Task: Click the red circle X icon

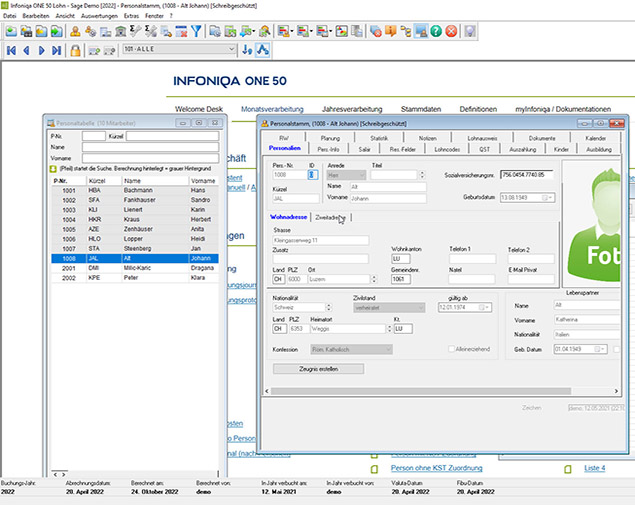Action: pos(451,31)
